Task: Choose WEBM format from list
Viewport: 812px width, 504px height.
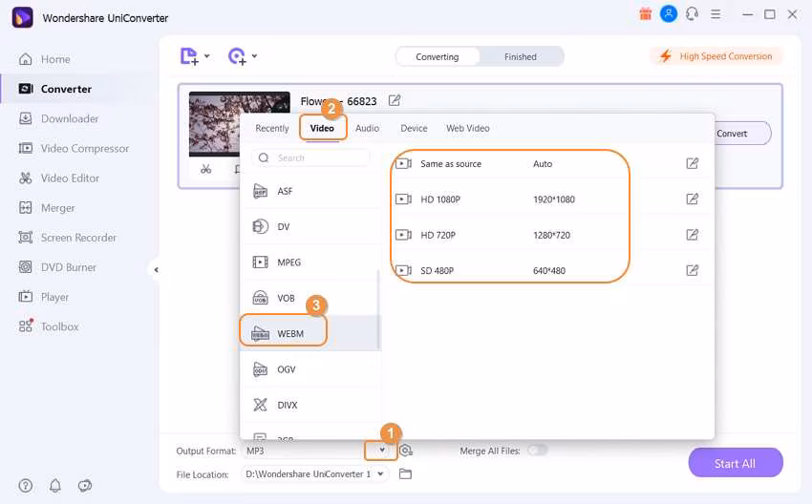Action: point(310,334)
